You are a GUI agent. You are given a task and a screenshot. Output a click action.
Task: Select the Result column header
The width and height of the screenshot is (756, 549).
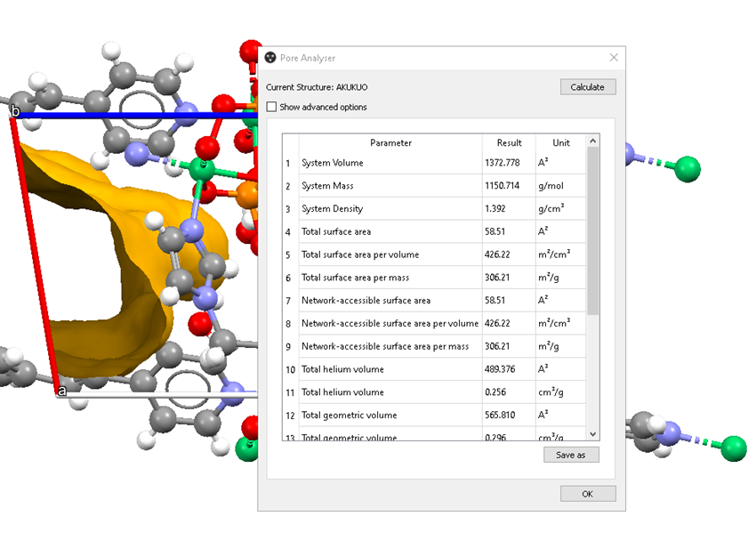509,142
